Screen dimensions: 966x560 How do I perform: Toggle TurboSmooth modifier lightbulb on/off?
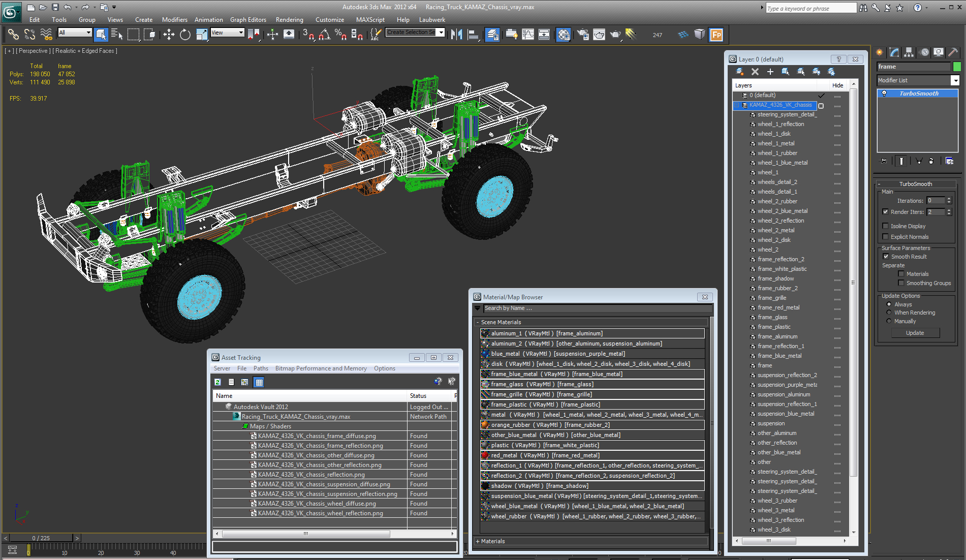click(x=884, y=94)
